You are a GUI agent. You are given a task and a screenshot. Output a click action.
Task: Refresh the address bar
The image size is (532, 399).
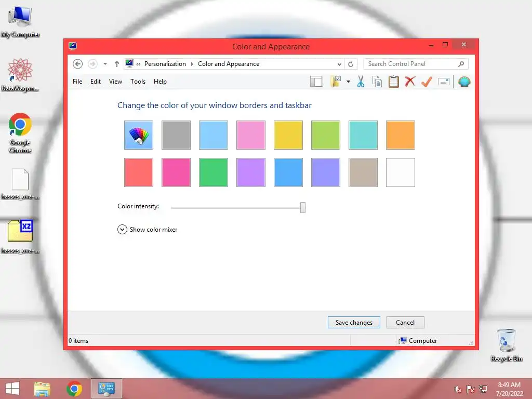click(351, 64)
